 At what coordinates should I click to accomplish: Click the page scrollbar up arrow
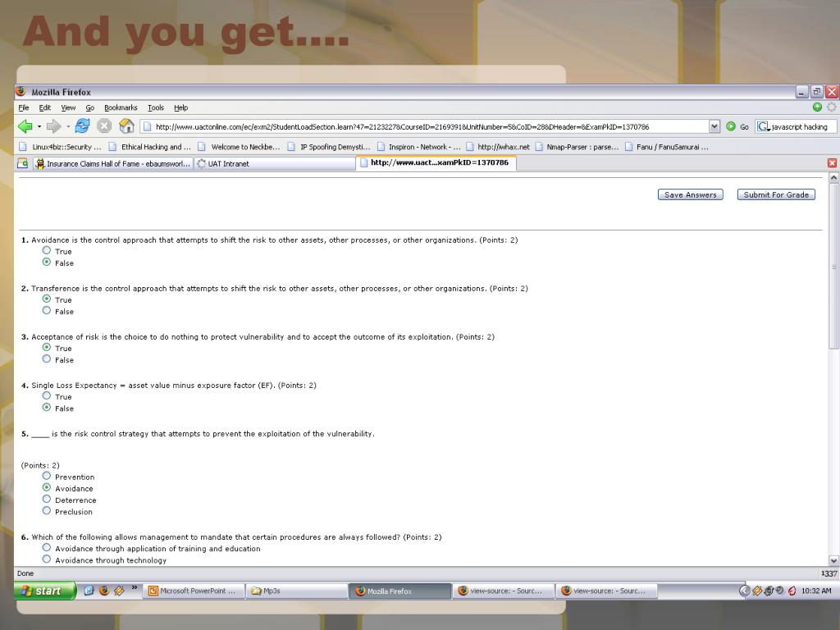click(833, 177)
